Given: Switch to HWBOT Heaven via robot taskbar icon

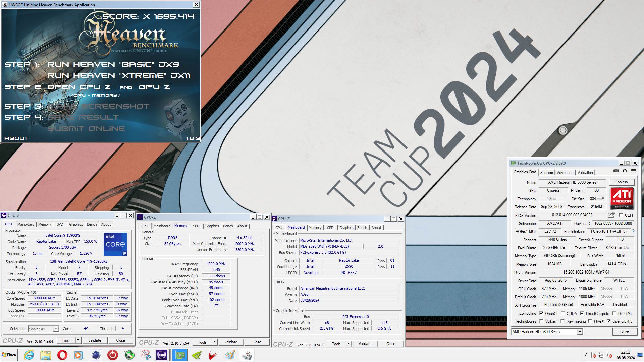Looking at the screenshot, I should [247, 355].
